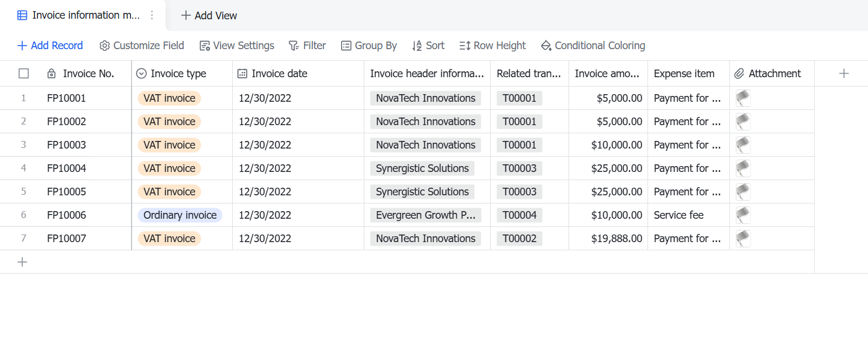Click the Invoice type column header
The height and width of the screenshot is (362, 868).
coord(182,74)
